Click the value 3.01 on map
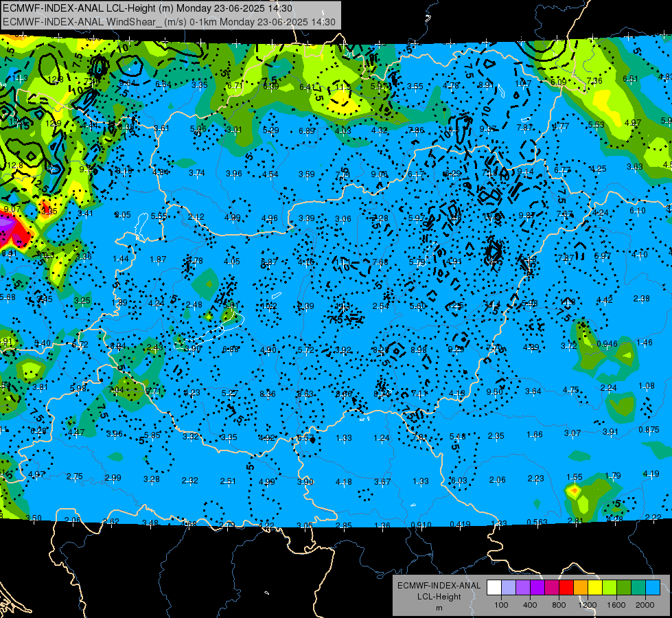672x618 pixels. click(234, 130)
